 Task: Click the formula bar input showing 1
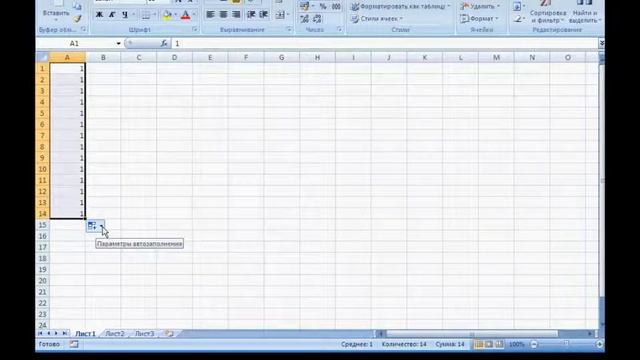click(x=384, y=43)
